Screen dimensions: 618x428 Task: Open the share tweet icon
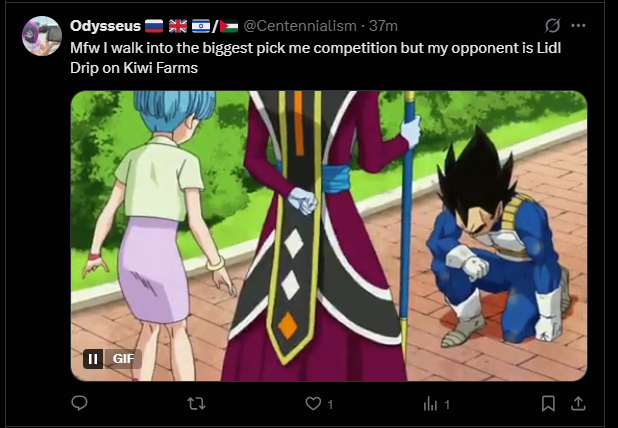click(x=577, y=404)
